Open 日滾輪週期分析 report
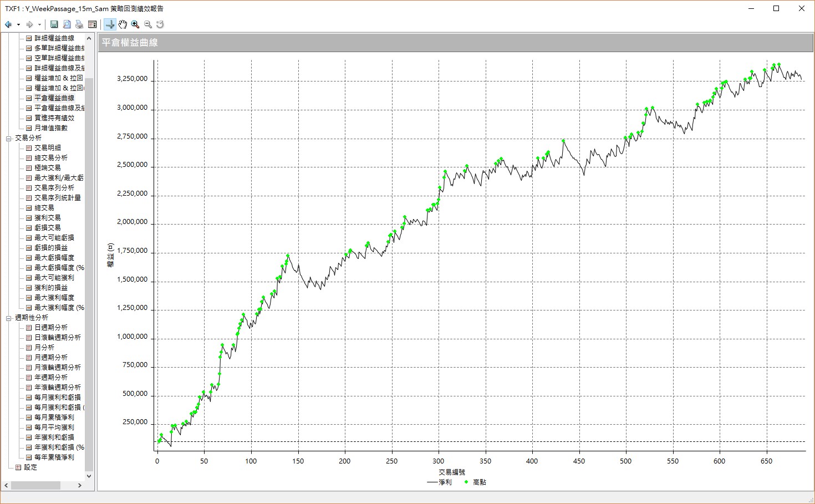 coord(58,338)
